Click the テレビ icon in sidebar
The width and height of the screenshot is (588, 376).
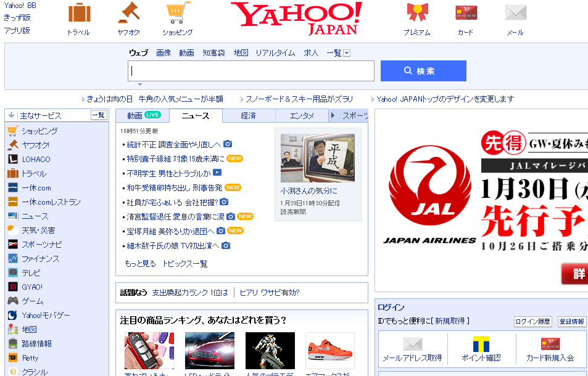click(13, 272)
